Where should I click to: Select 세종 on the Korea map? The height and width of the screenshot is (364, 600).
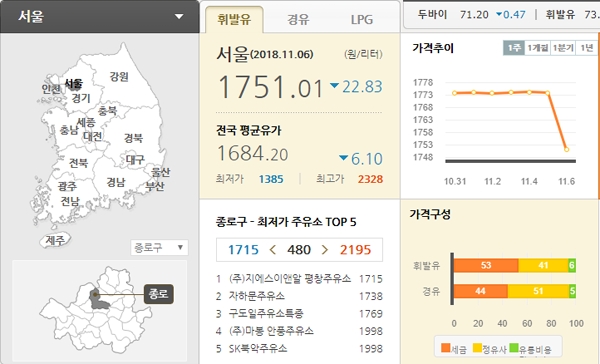pos(86,122)
